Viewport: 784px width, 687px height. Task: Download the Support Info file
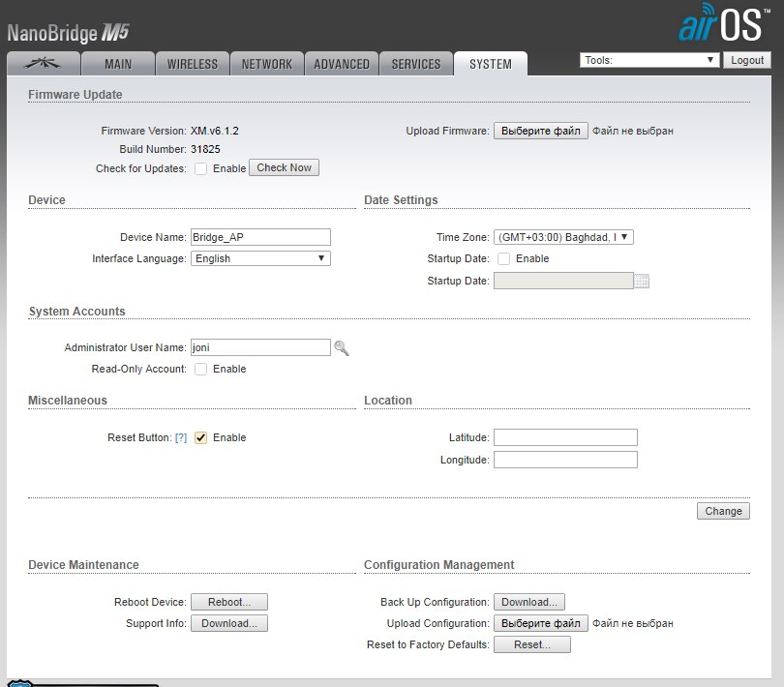[229, 623]
